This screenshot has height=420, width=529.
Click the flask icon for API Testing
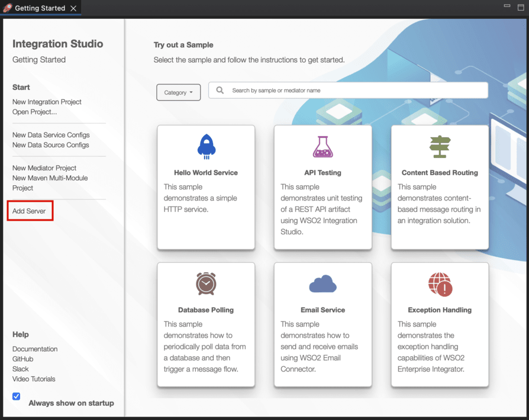(x=322, y=147)
